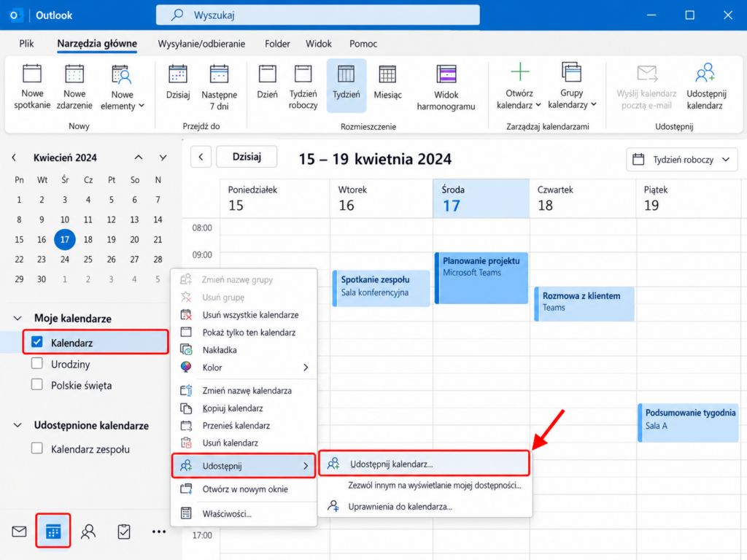The image size is (747, 560).
Task: Open the Tasks module icon
Action: point(124,532)
